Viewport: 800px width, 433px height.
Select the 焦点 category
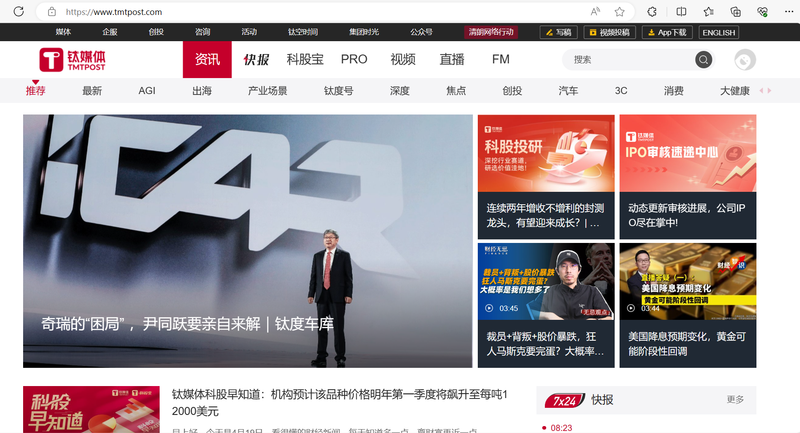point(456,91)
